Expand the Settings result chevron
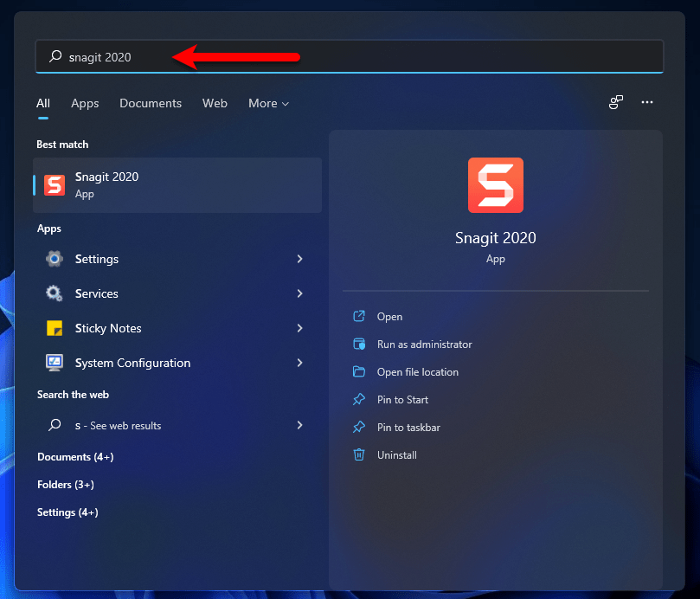Viewport: 700px width, 599px height. pyautogui.click(x=300, y=259)
